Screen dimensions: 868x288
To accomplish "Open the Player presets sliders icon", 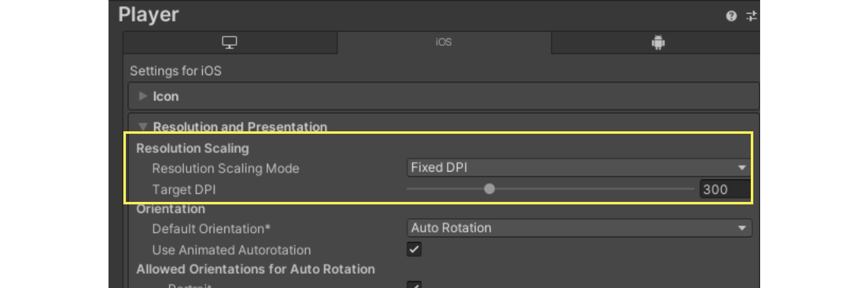I will (752, 17).
